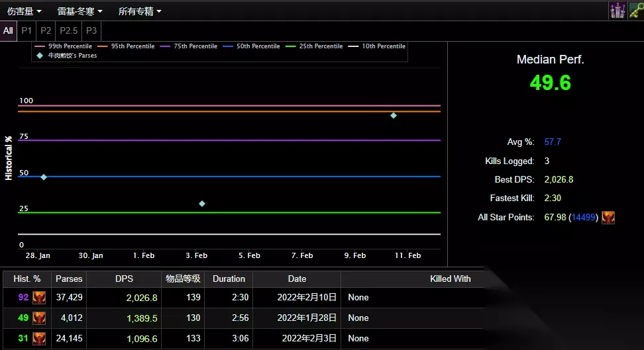Click the spec icon beside All Star Points
Screen dimensions: 644x350
point(608,217)
